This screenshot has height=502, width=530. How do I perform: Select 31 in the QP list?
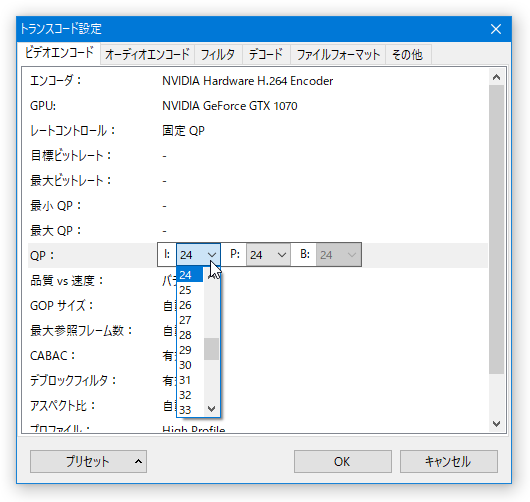click(190, 380)
